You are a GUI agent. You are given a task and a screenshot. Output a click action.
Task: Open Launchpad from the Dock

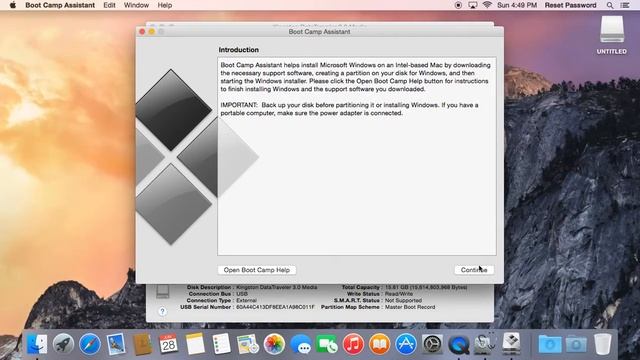pyautogui.click(x=63, y=344)
